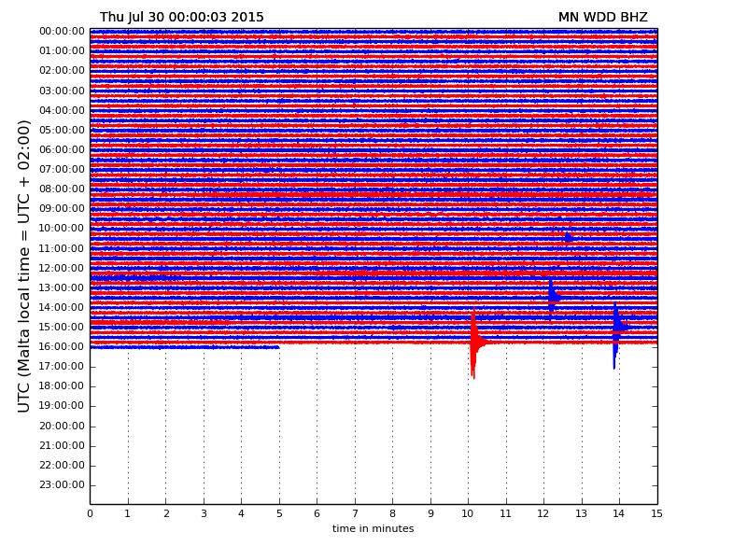Image resolution: width=747 pixels, height=560 pixels.
Task: Click the UTC Malta local time y-axis label
Action: [24, 266]
